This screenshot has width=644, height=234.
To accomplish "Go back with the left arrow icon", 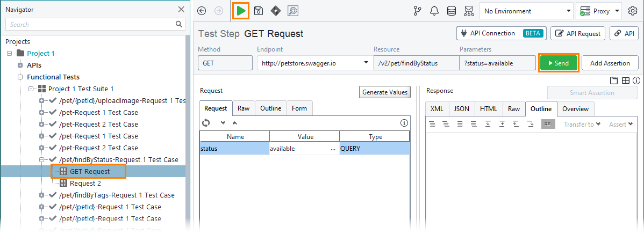I will point(202,11).
